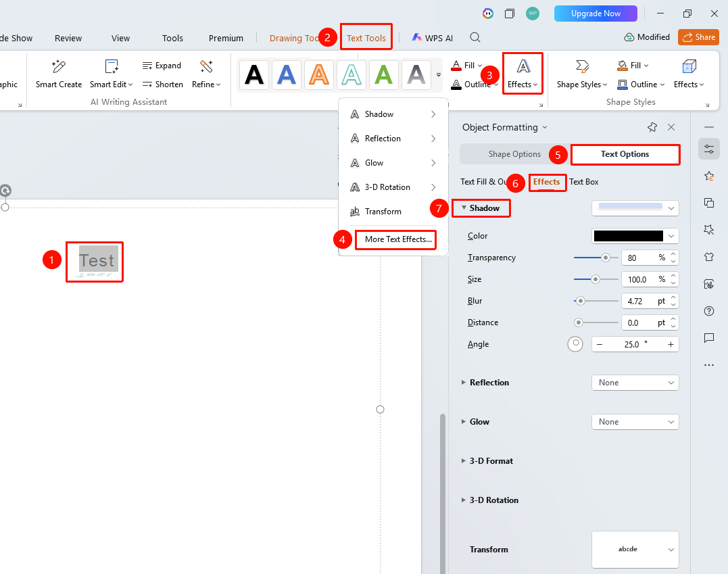
Task: Apply green text preset style
Action: 384,74
